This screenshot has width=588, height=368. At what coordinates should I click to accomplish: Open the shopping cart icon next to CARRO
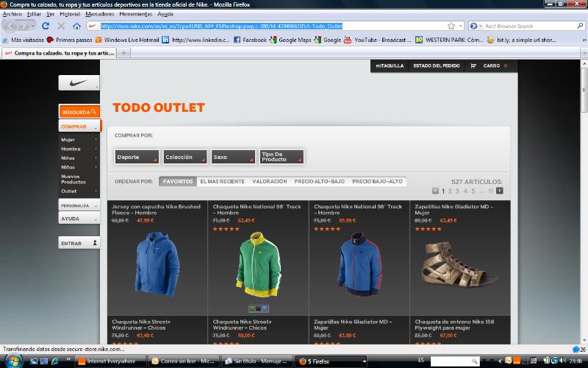coord(473,66)
